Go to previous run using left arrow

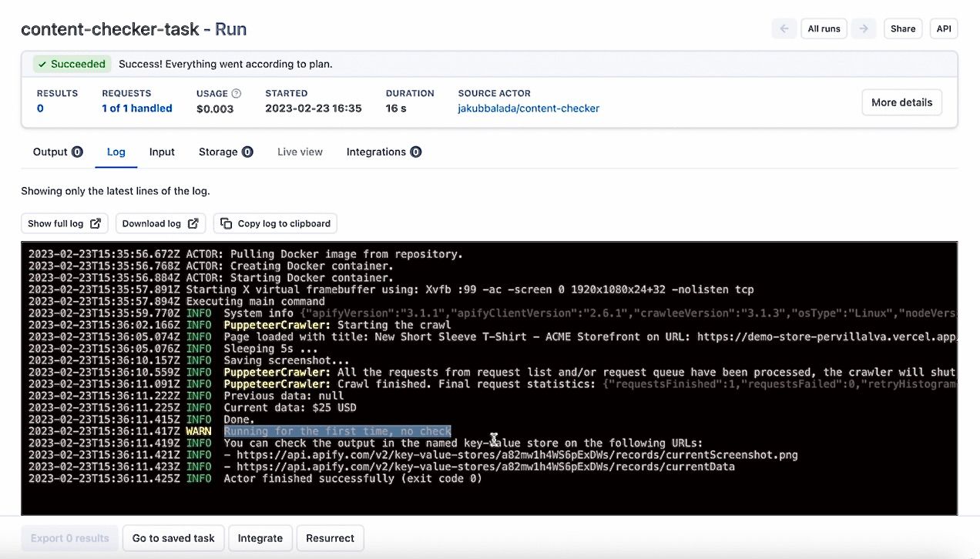click(x=784, y=28)
